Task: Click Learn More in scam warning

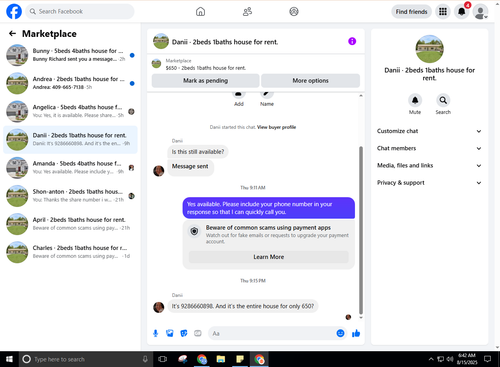Action: coord(269,257)
